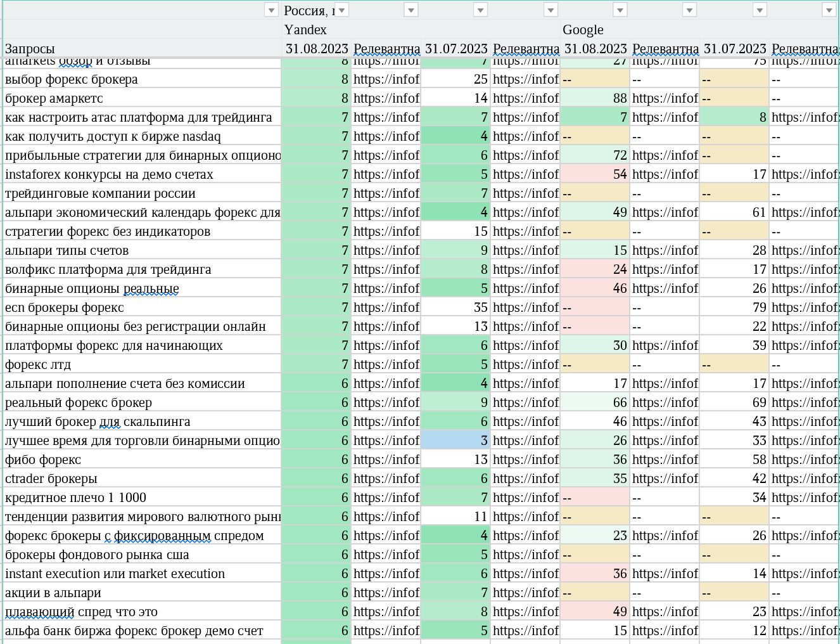Click the 'форекс лтд' query cell

tap(142, 364)
